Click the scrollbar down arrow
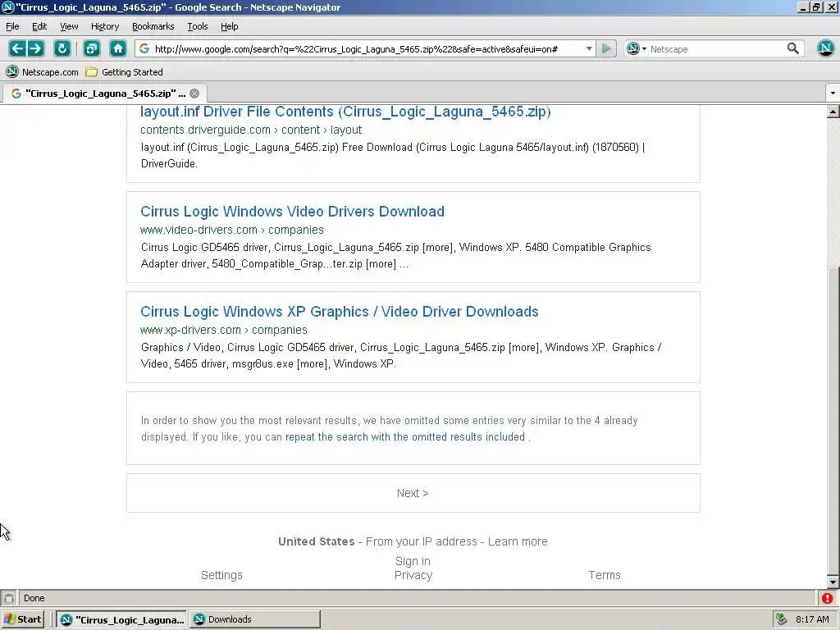Screen dimensions: 840x630 (833, 582)
